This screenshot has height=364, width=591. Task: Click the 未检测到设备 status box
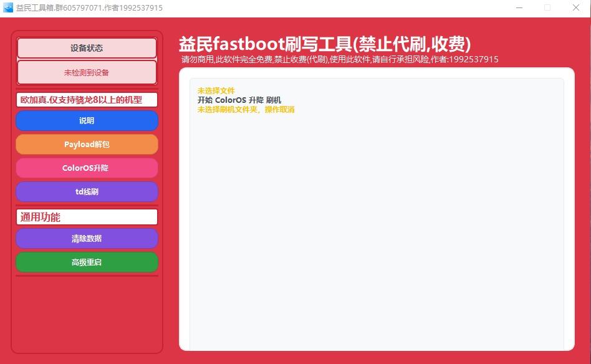click(87, 72)
